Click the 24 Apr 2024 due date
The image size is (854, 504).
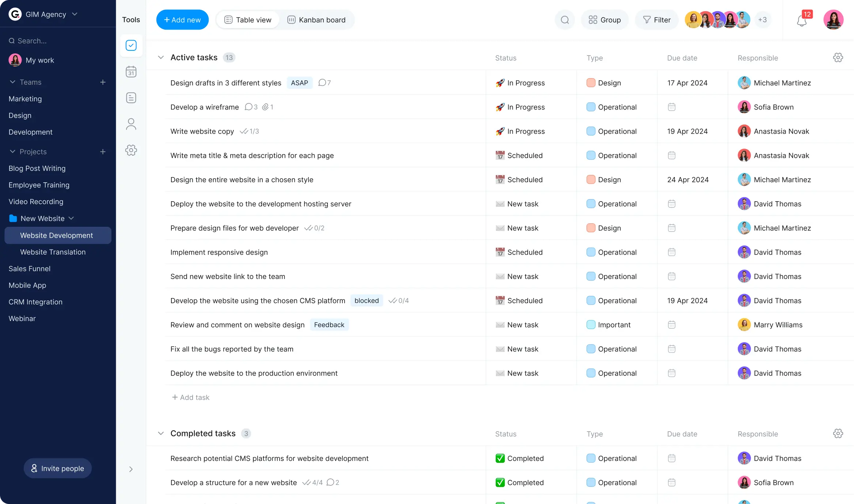pos(688,180)
